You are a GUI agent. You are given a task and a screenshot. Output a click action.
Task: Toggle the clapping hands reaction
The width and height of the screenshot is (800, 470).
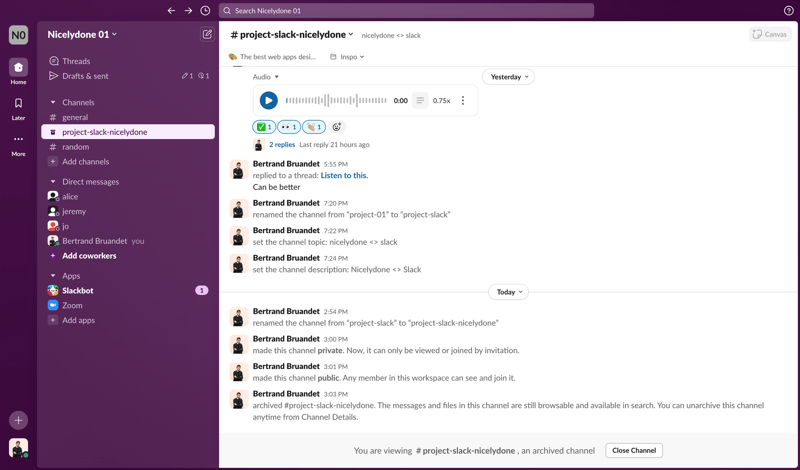pos(314,127)
